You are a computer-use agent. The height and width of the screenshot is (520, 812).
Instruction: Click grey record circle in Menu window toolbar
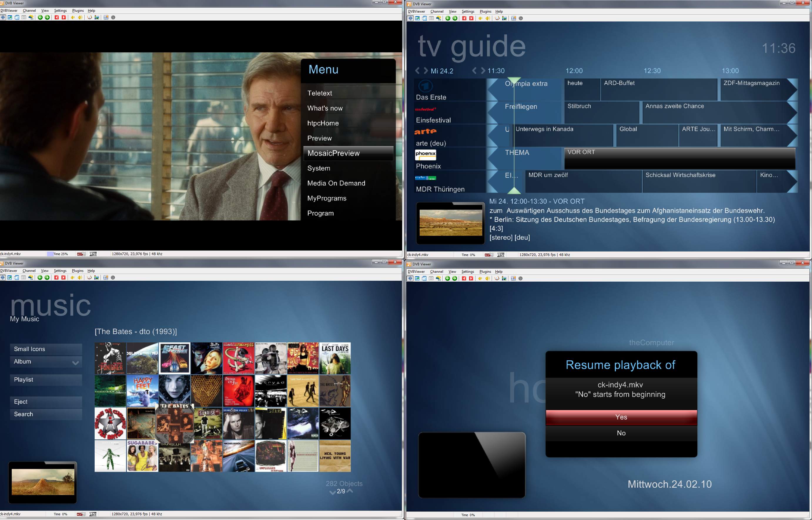[x=113, y=18]
